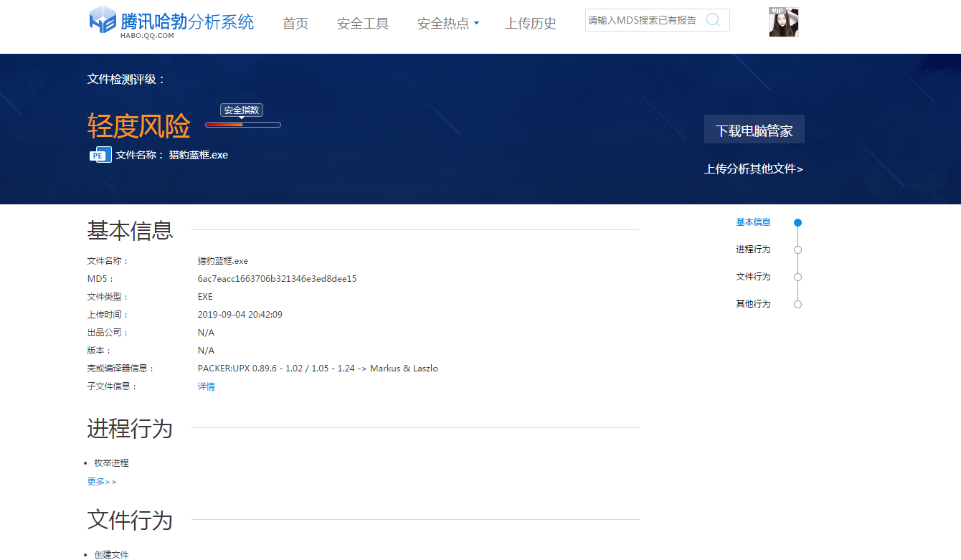Click the 文件行为 section heading
The width and height of the screenshot is (961, 560).
pyautogui.click(x=131, y=521)
